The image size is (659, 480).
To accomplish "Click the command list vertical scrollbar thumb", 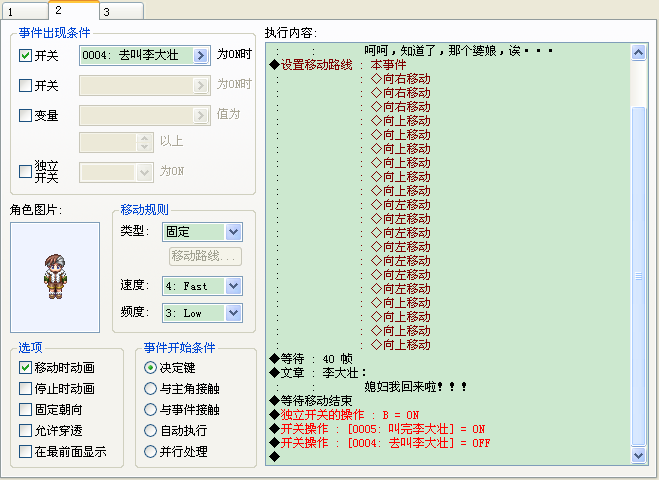I will coord(638,276).
